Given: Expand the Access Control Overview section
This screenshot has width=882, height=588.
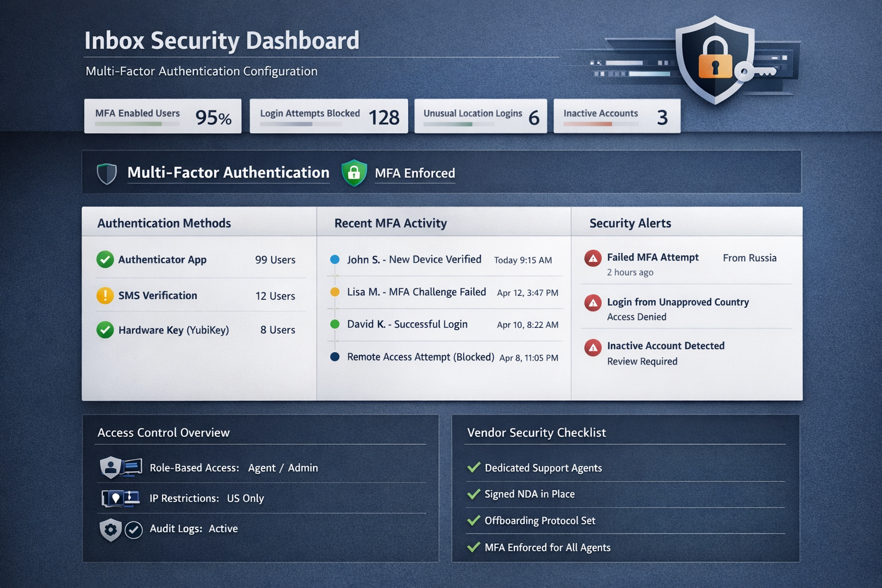Looking at the screenshot, I should 164,432.
